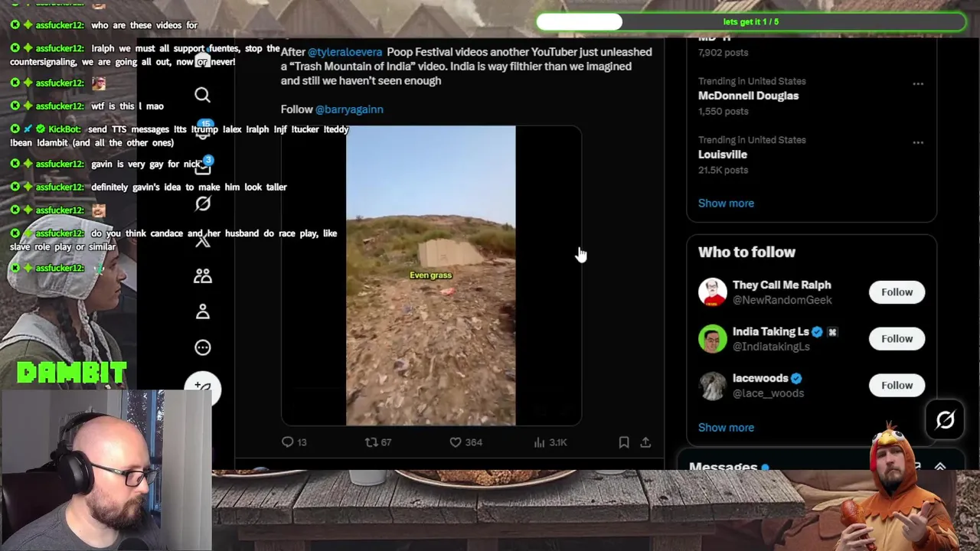This screenshot has height=551, width=980.
Task: Open Notifications bell with 15 badge
Action: point(203,131)
